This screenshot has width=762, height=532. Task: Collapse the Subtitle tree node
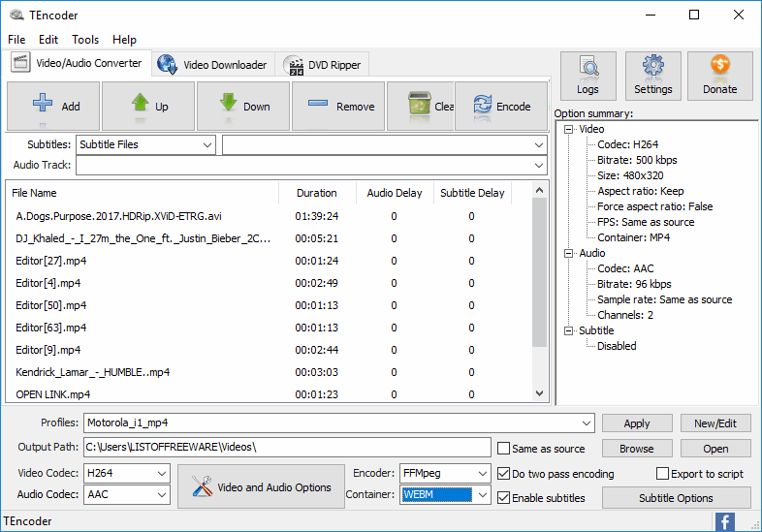(x=568, y=330)
